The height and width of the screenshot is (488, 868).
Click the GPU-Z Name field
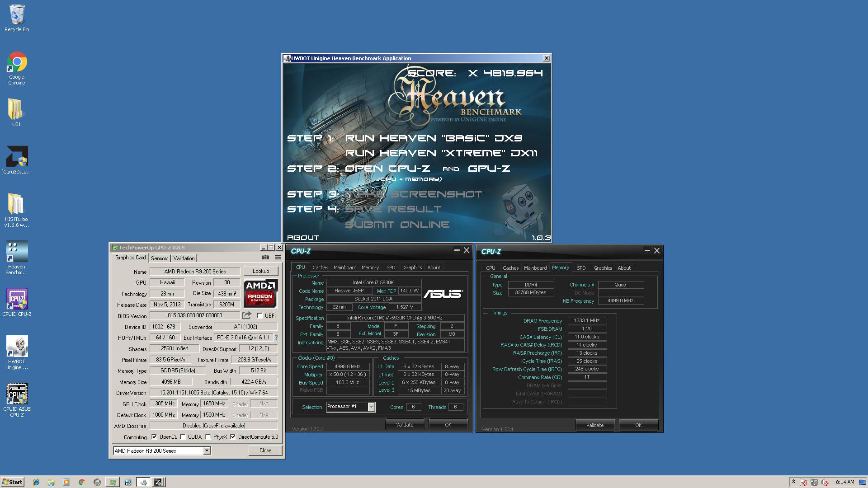[195, 272]
